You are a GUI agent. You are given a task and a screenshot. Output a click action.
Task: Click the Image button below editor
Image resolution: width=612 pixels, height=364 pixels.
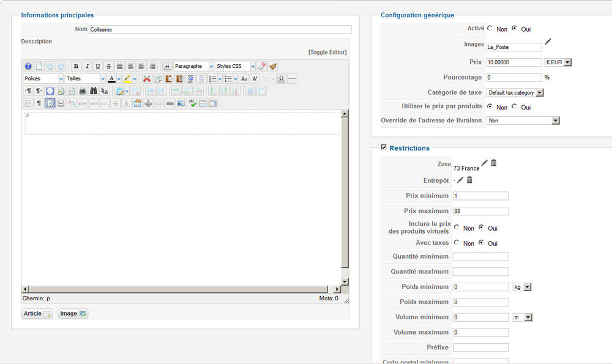click(73, 313)
